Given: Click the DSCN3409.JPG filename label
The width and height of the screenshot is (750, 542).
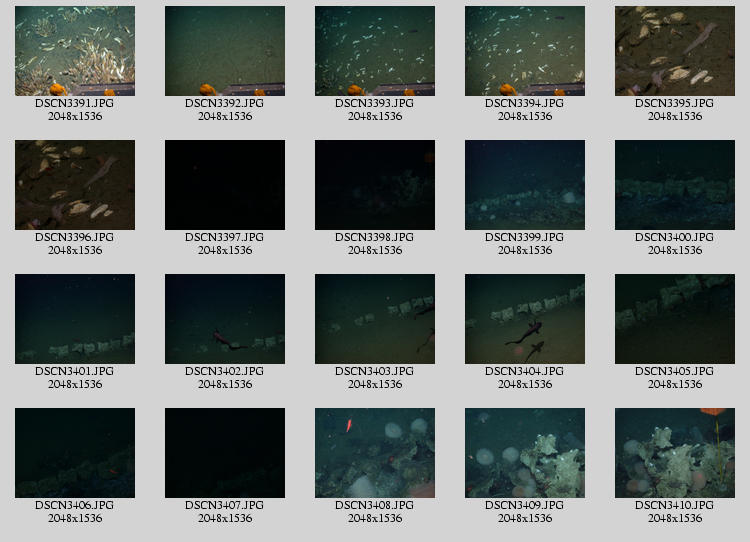Looking at the screenshot, I should [x=525, y=506].
